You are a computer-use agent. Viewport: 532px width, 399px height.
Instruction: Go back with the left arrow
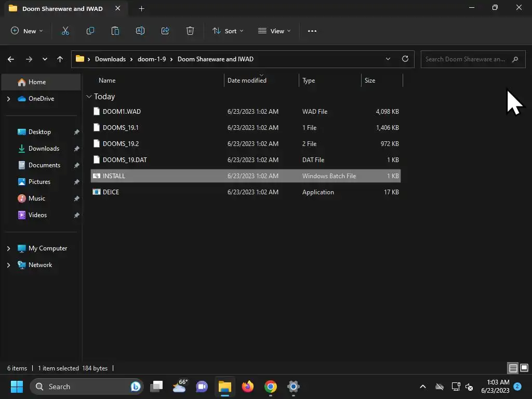[11, 59]
